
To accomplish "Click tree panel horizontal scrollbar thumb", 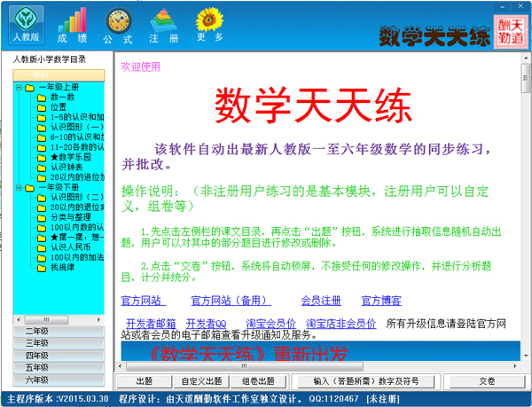I will [x=46, y=320].
